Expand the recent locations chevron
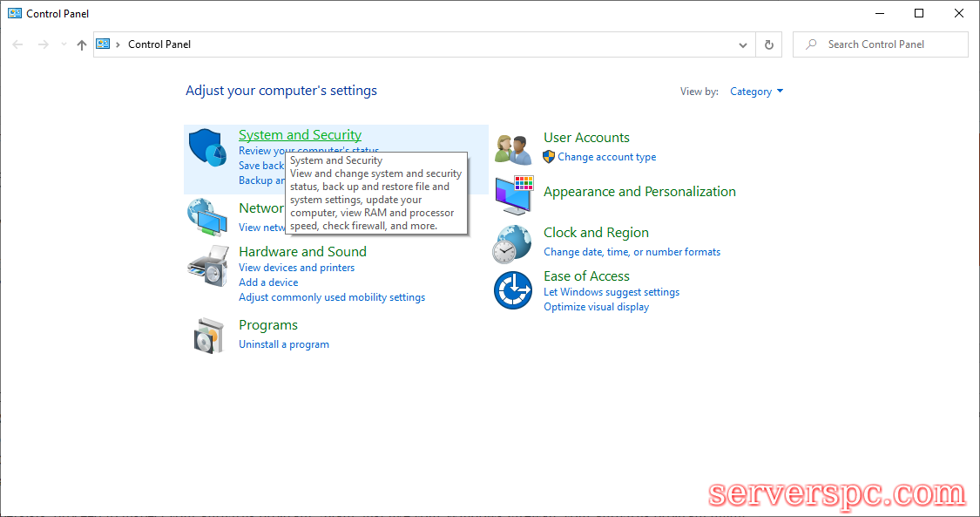The width and height of the screenshot is (980, 517). 64,44
